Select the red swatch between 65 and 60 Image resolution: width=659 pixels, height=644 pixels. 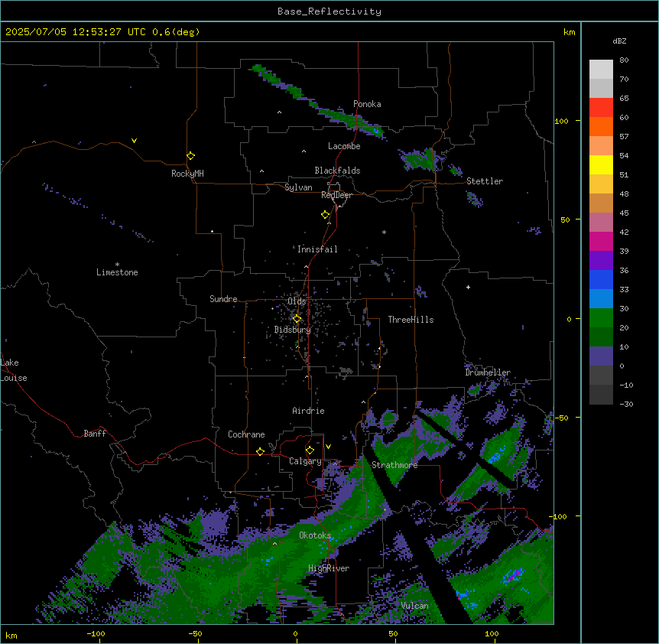click(601, 108)
